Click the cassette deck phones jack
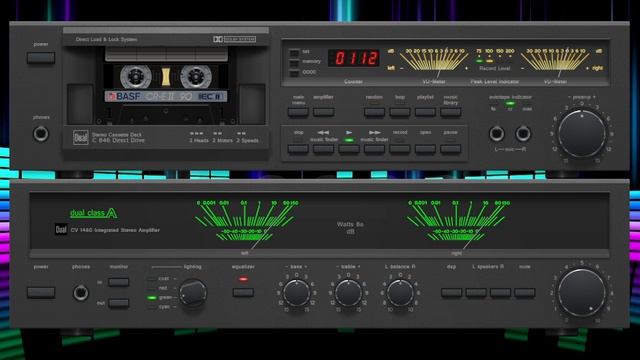 click(x=41, y=133)
